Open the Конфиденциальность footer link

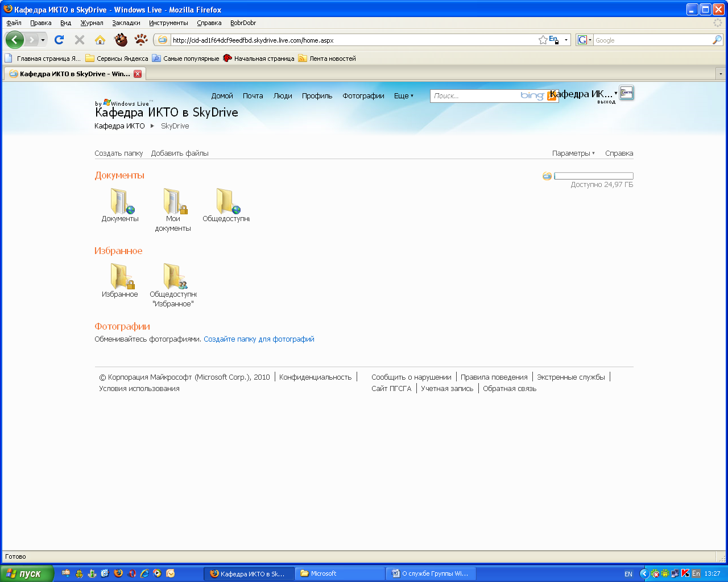[316, 377]
